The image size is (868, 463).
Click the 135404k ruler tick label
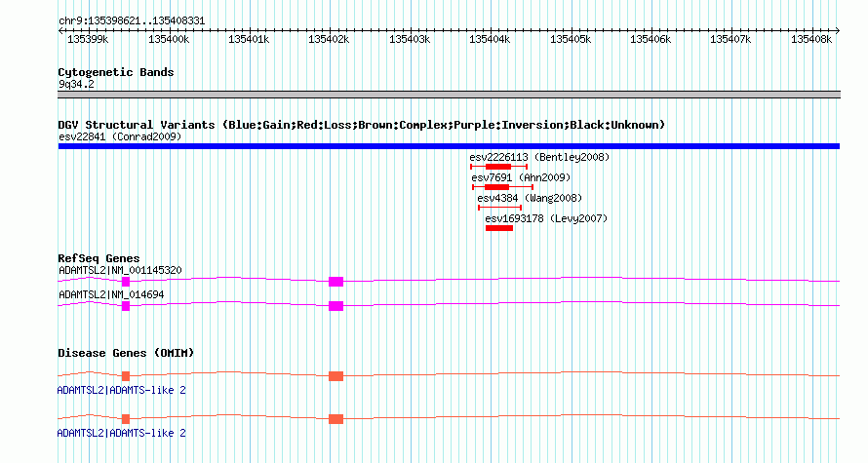coord(490,39)
